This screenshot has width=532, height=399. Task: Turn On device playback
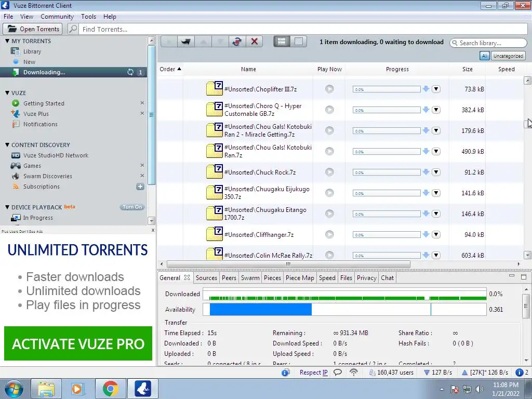point(132,207)
